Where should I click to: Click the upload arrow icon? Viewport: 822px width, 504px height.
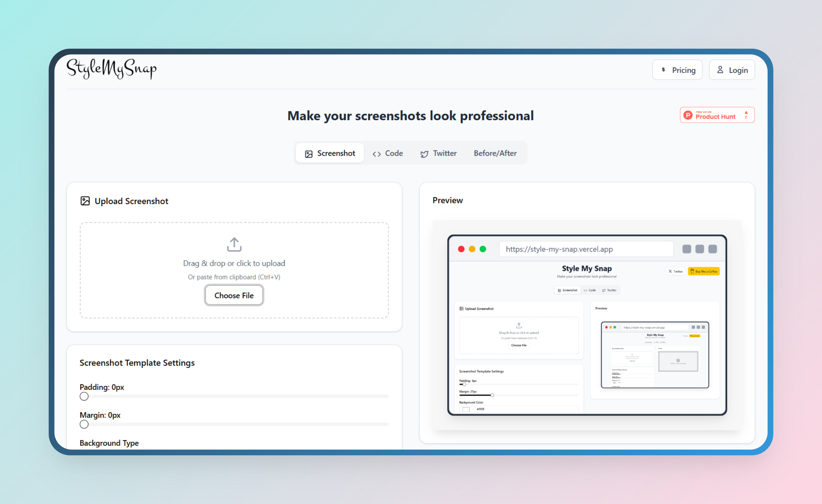coord(234,244)
